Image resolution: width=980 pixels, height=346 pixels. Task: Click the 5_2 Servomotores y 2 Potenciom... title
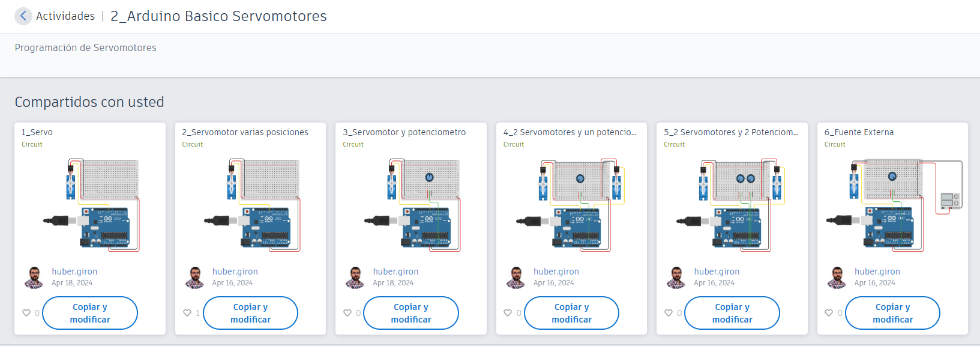[x=731, y=132]
